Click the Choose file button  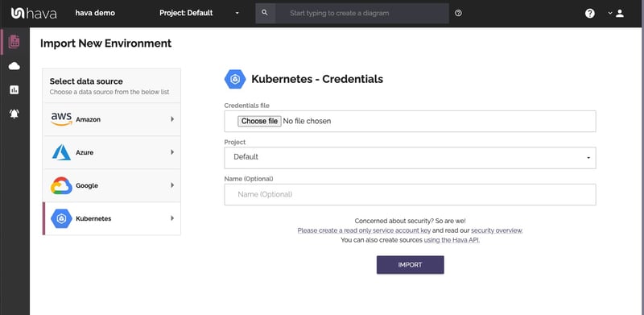(259, 122)
